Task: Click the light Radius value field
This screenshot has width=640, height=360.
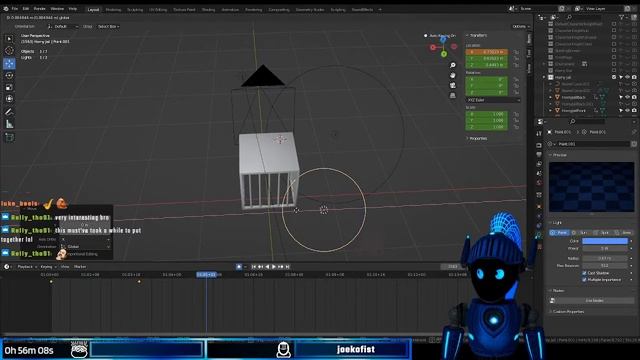Action: [x=604, y=258]
